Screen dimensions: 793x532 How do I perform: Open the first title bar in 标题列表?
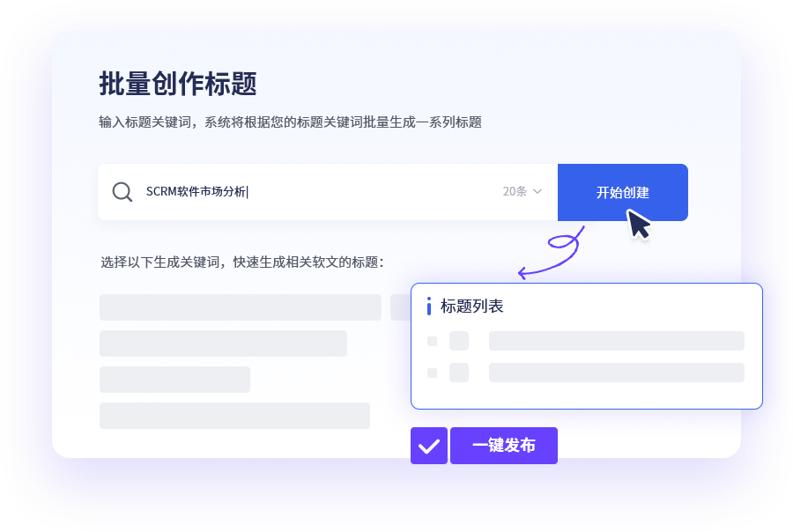(616, 341)
